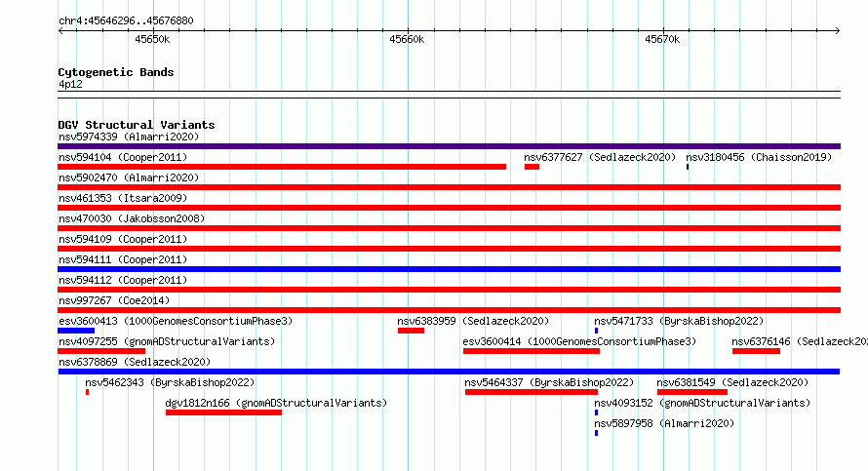Open the nsv461353 (Itsara2009) label
The width and height of the screenshot is (868, 471).
[123, 198]
